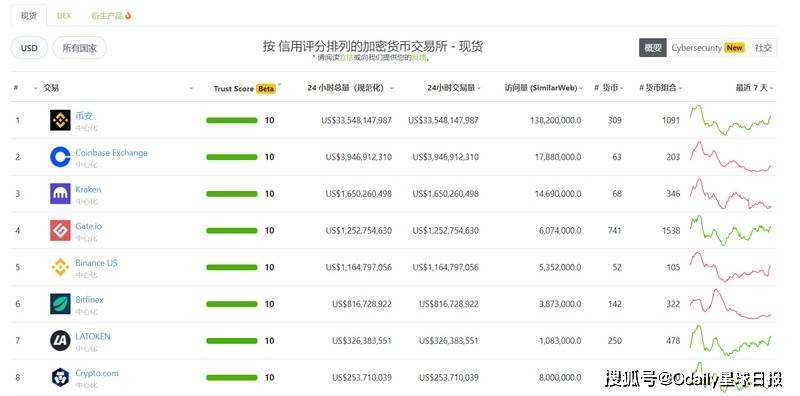Open the Binance US exchange link

(96, 263)
